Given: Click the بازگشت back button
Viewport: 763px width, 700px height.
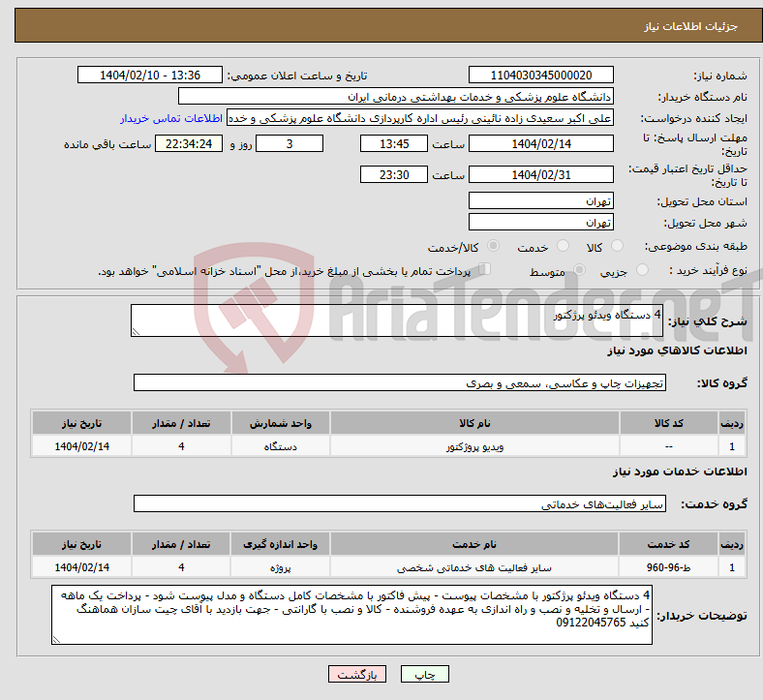Looking at the screenshot, I should (x=357, y=674).
